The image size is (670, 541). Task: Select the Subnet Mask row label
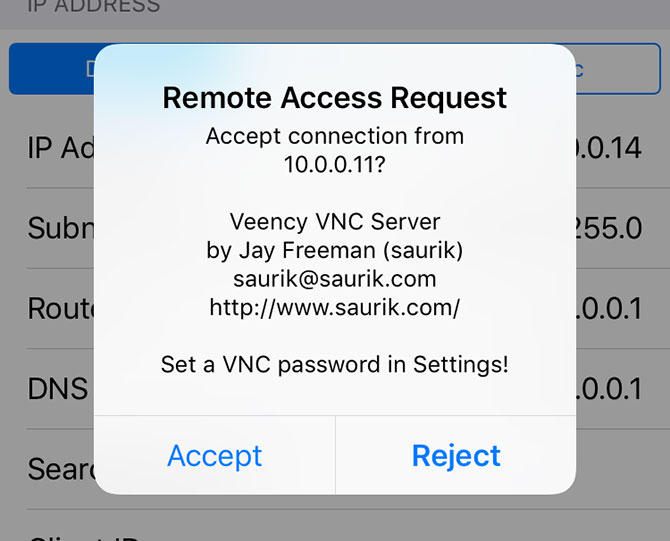[61, 228]
